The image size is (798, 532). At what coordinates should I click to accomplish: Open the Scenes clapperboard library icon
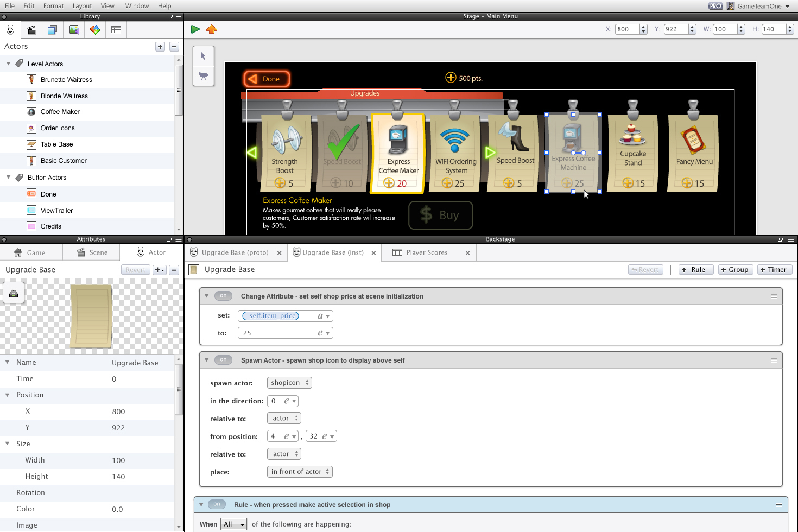[x=31, y=30]
